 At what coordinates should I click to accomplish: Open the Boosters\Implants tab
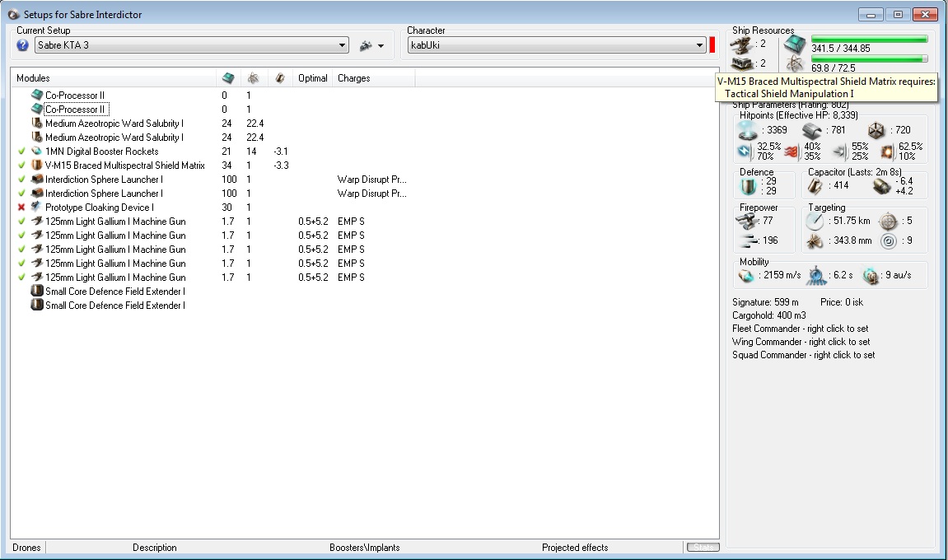(x=365, y=548)
